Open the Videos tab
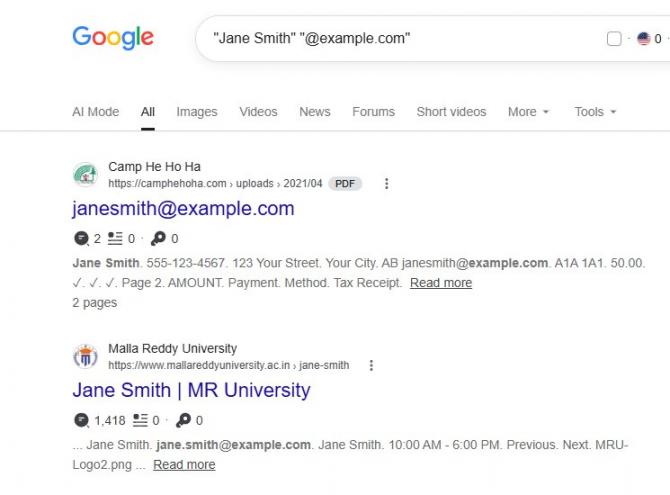 [x=258, y=112]
